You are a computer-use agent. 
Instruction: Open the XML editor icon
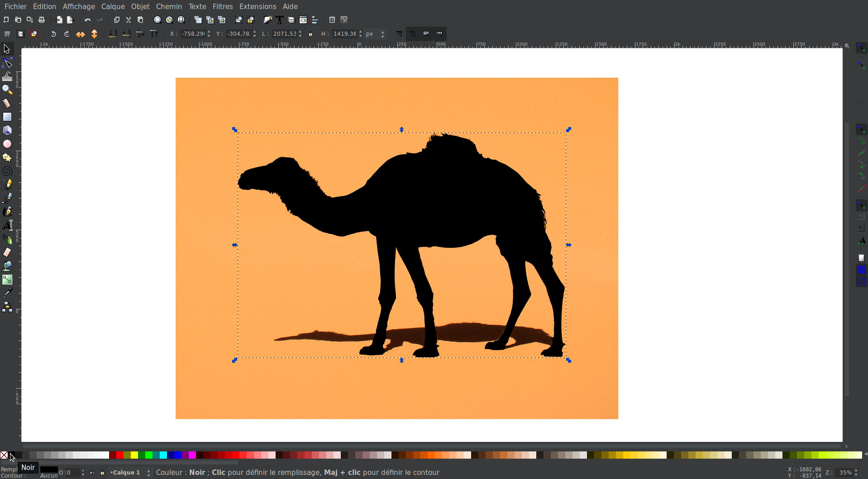tap(303, 20)
